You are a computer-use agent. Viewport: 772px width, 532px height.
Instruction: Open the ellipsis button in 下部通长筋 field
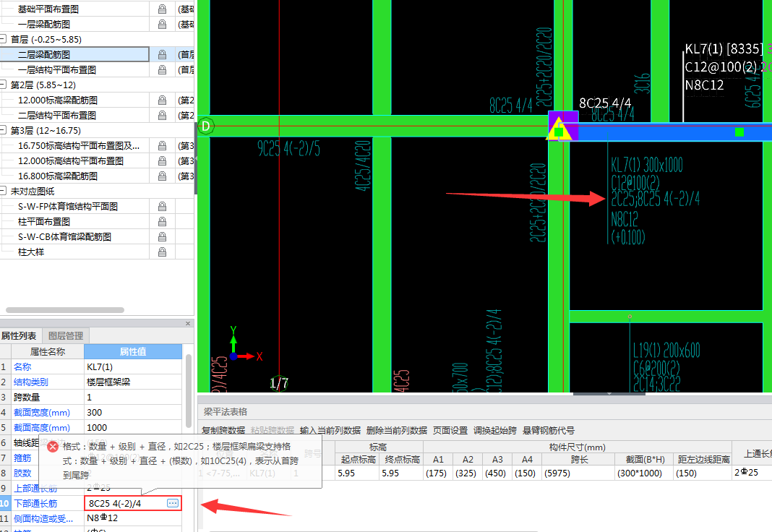(x=173, y=503)
